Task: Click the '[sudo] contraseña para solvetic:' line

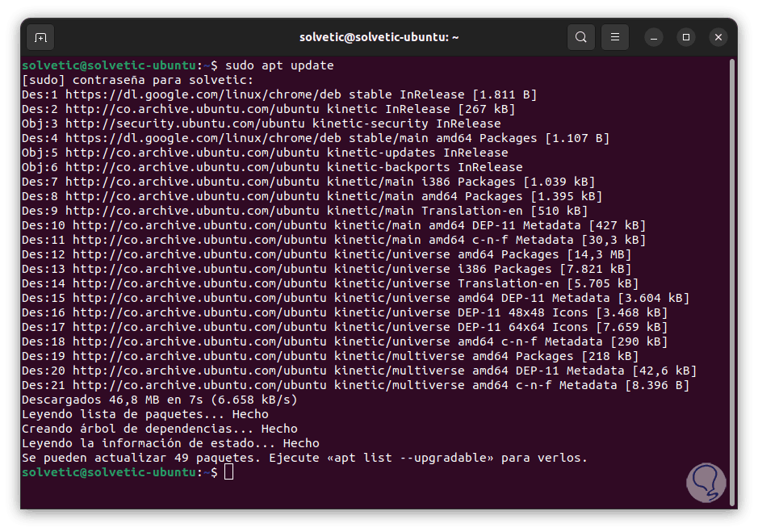Action: coord(137,80)
